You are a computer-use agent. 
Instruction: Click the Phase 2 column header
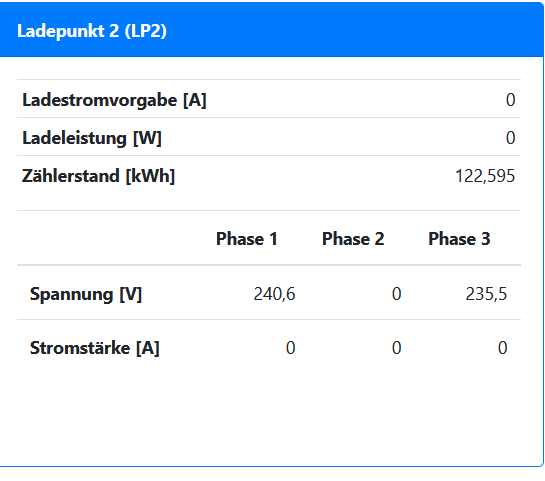tap(353, 239)
